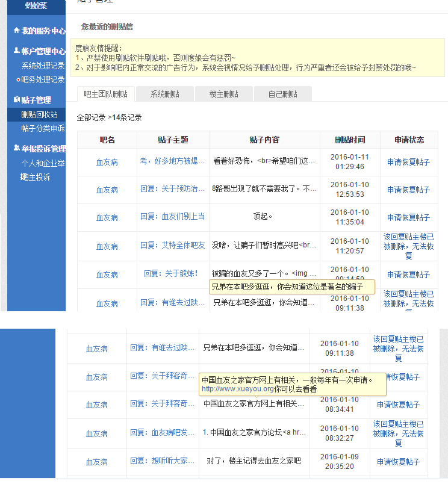448x484 pixels.
Task: Open 吧务处理记录 in the sidebar
Action: click(x=43, y=79)
